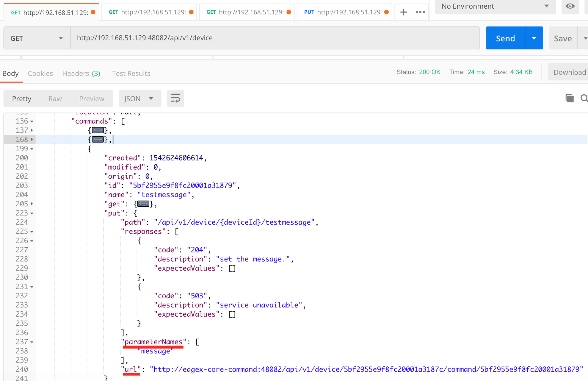
Task: Collapse the commands array at line 136
Action: click(32, 121)
